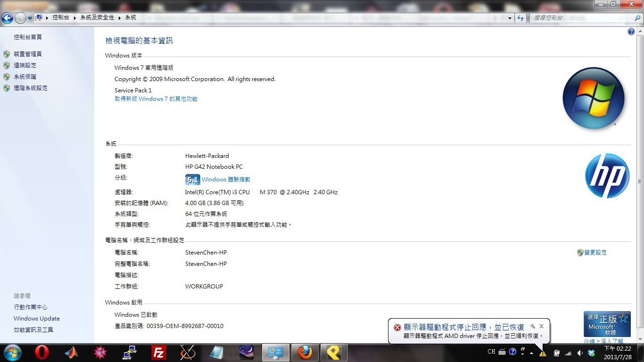Open 控制台首頁 link
This screenshot has height=362, width=644.
coord(28,37)
